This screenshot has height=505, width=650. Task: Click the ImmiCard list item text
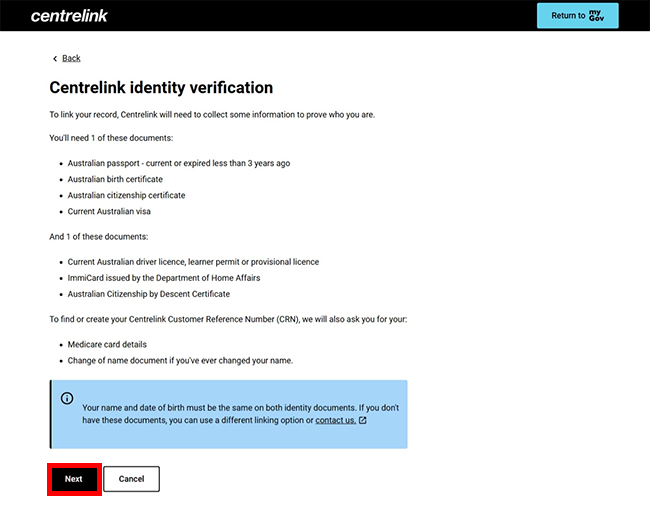tap(164, 278)
